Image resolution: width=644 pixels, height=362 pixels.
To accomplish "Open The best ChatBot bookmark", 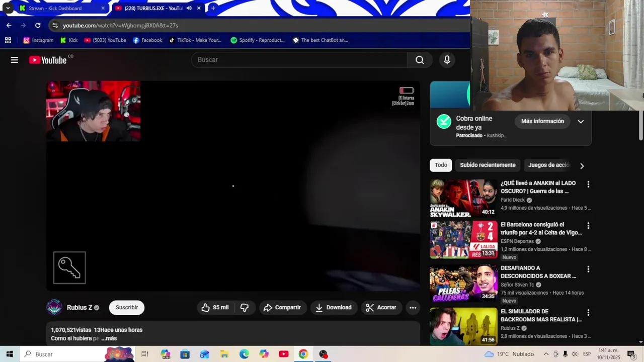I will point(320,40).
